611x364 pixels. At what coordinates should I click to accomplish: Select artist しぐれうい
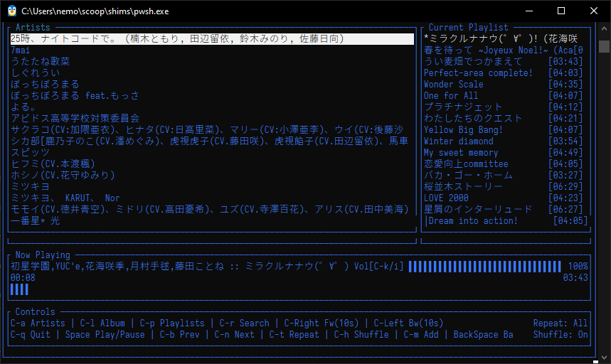pos(35,73)
